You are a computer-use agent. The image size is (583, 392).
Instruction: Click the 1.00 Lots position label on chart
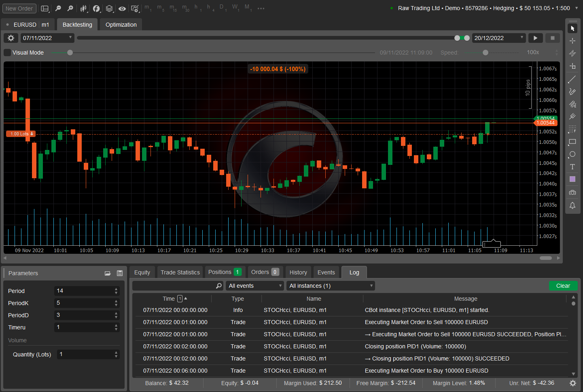pyautogui.click(x=21, y=134)
